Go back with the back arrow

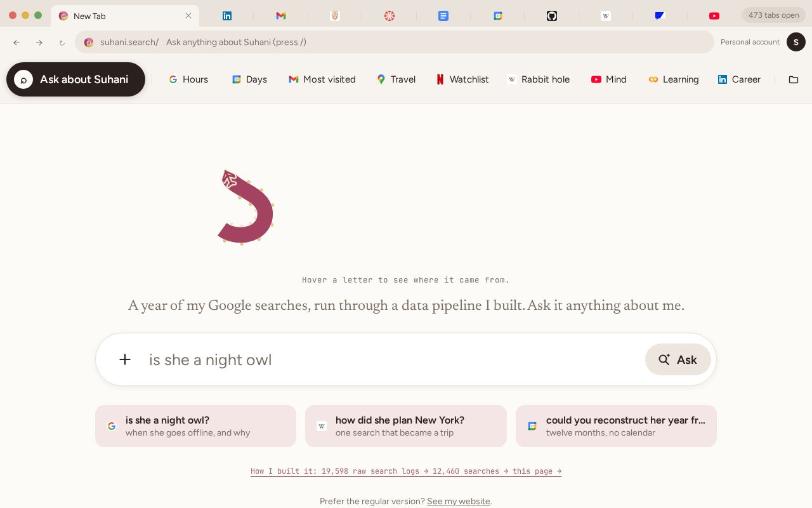point(16,43)
